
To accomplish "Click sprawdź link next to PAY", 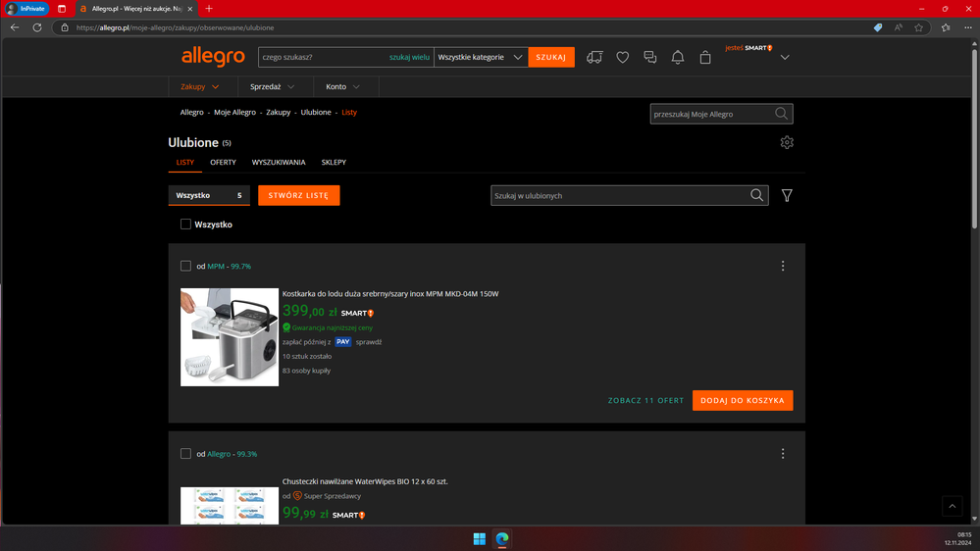I will tap(369, 342).
